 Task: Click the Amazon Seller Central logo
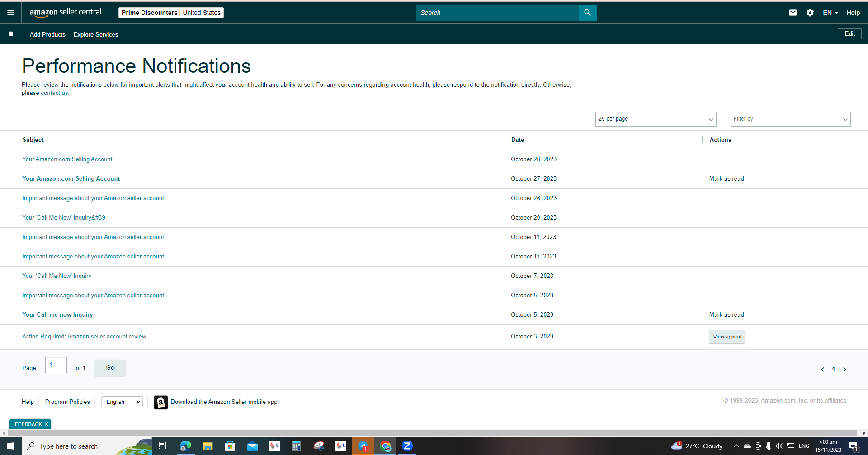coord(66,13)
